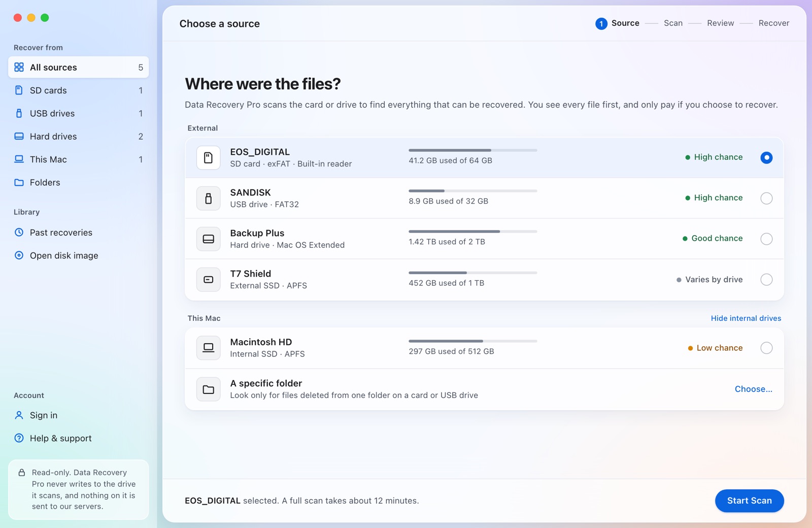
Task: Click the High chance label for SANDISK
Action: [x=714, y=197]
